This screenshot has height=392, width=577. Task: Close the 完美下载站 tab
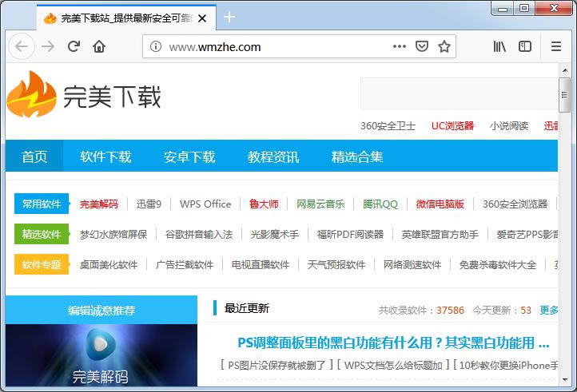coord(202,18)
